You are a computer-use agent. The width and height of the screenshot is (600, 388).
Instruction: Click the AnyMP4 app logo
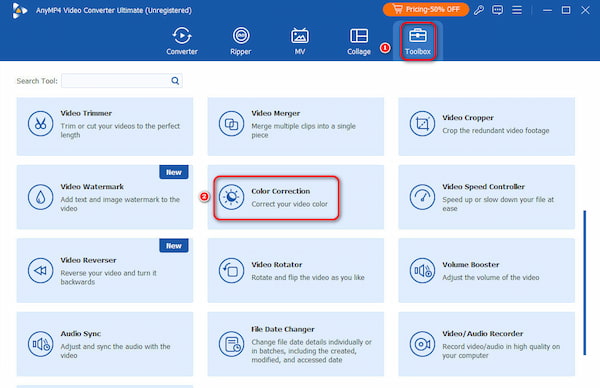click(19, 10)
